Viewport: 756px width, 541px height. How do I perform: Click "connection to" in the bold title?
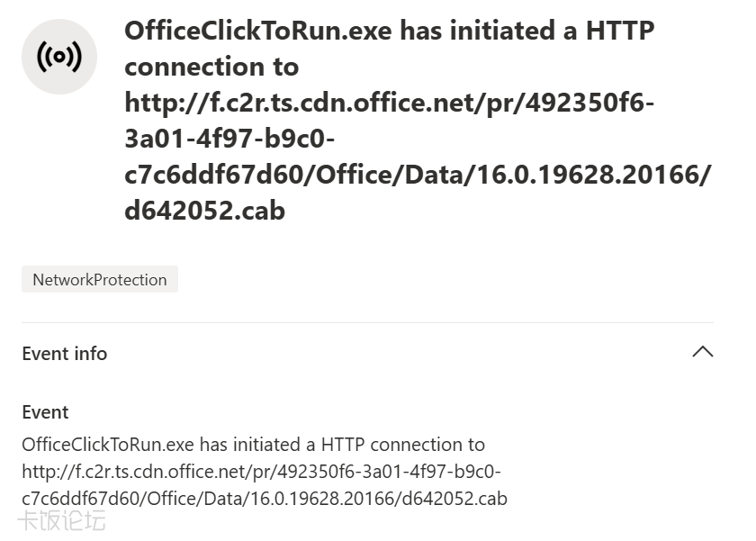[x=211, y=67]
